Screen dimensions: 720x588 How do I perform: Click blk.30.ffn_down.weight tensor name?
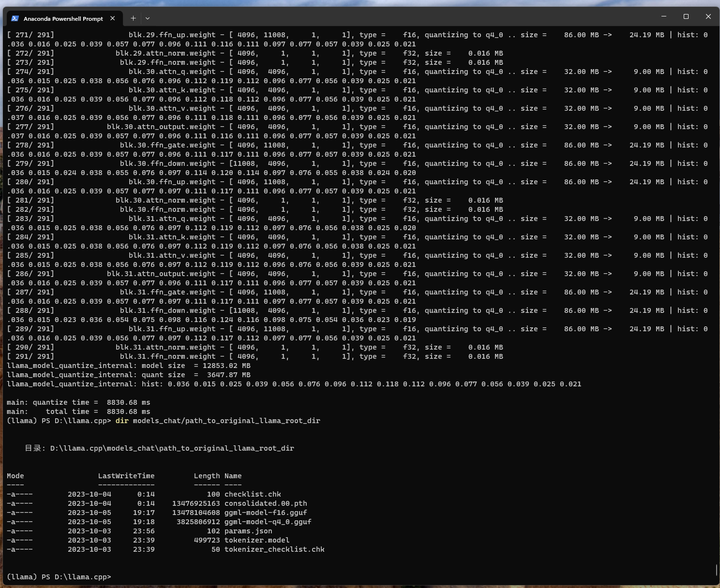click(168, 163)
